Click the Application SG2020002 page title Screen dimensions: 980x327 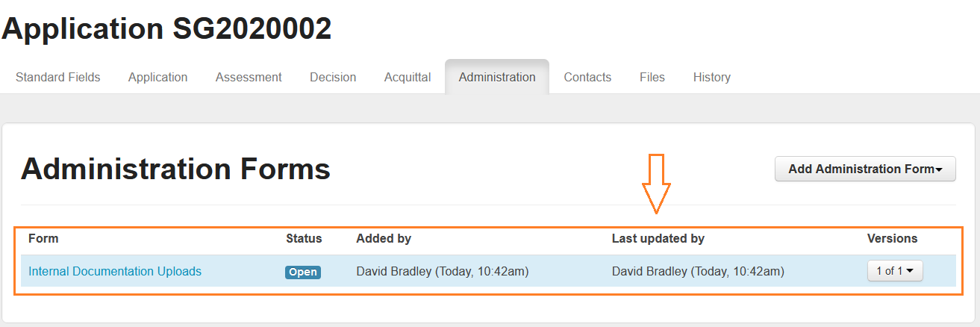point(166,29)
